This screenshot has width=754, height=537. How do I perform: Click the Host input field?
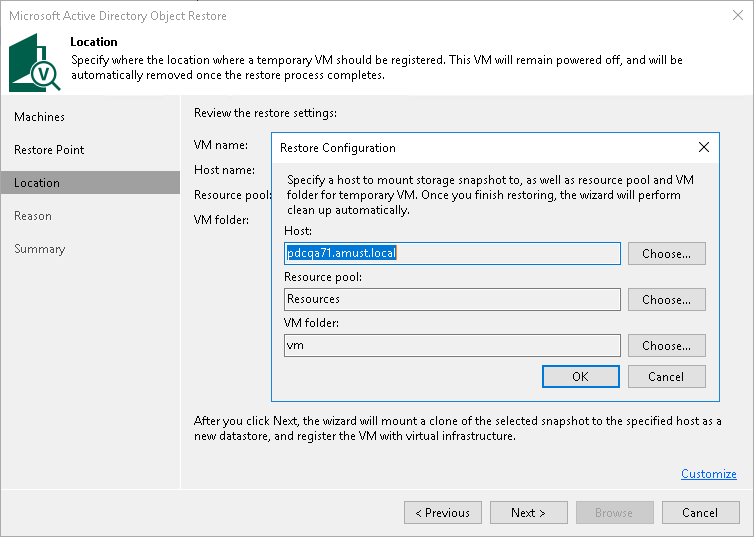coord(452,254)
